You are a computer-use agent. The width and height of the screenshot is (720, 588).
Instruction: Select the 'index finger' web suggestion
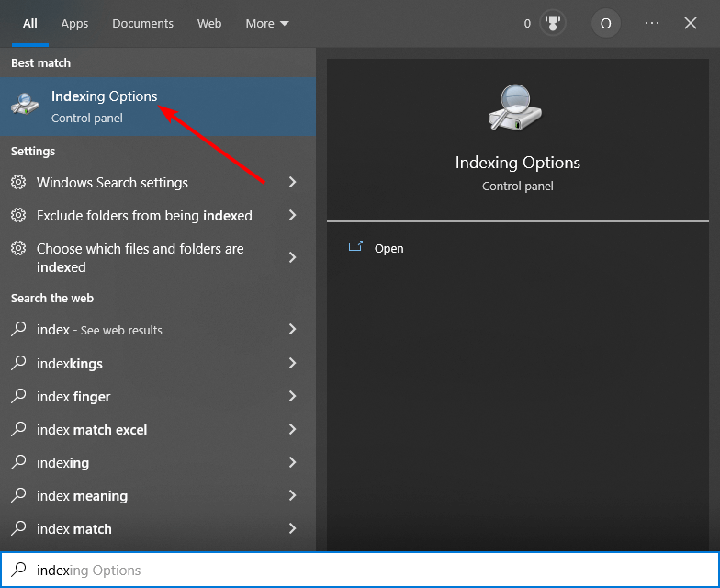[x=158, y=397]
